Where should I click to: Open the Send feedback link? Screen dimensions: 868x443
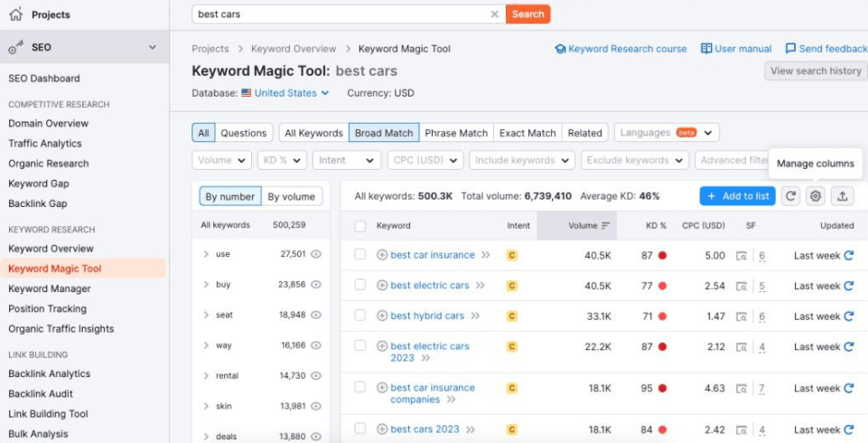point(826,49)
